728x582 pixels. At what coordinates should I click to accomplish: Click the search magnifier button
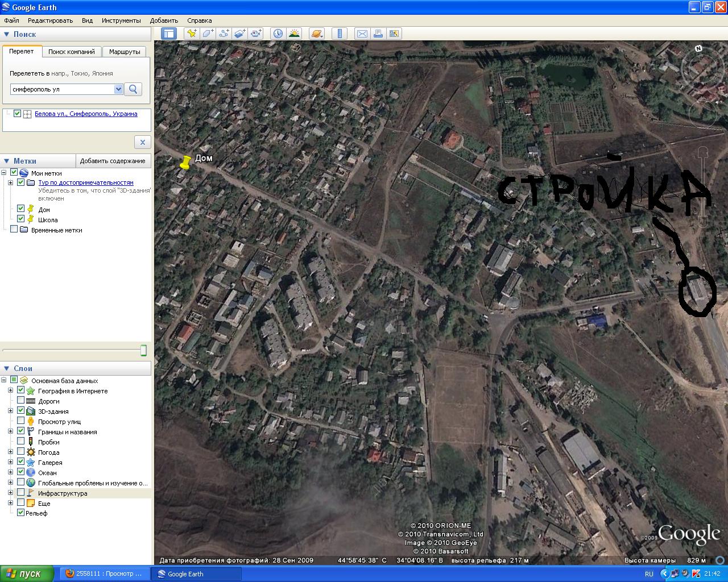point(133,89)
